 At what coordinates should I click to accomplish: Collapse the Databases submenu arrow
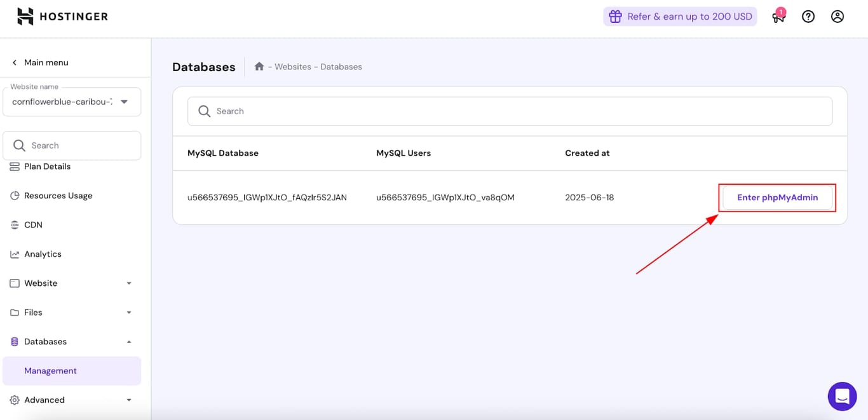pos(129,342)
